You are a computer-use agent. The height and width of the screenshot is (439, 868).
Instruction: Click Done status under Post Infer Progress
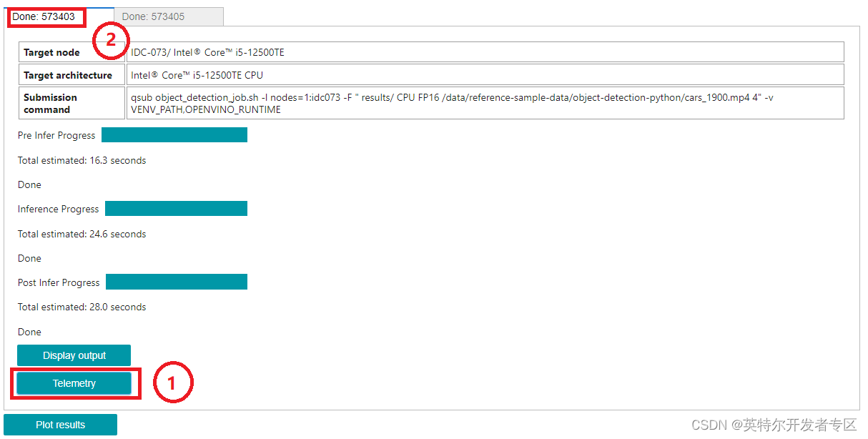[29, 332]
